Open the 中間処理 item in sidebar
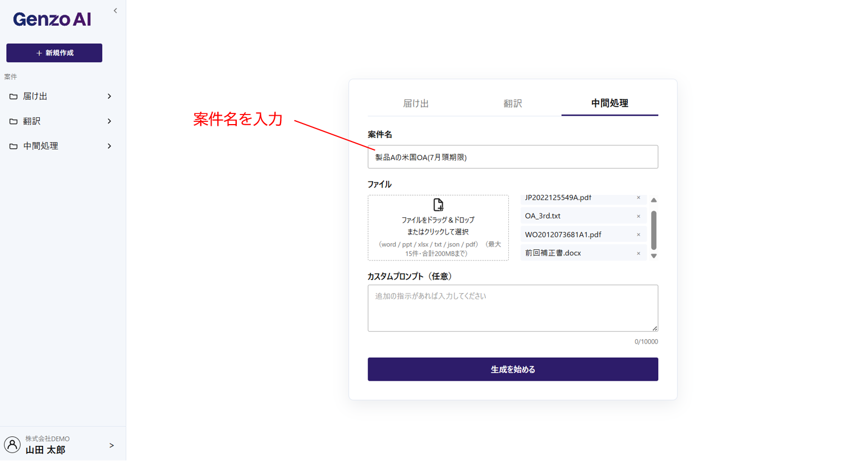This screenshot has height=461, width=868. 60,146
